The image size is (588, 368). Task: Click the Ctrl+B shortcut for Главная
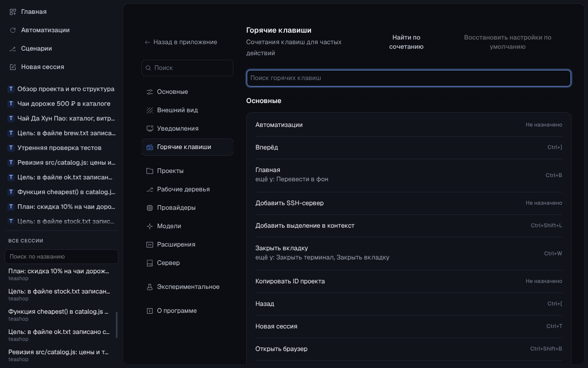pos(554,176)
